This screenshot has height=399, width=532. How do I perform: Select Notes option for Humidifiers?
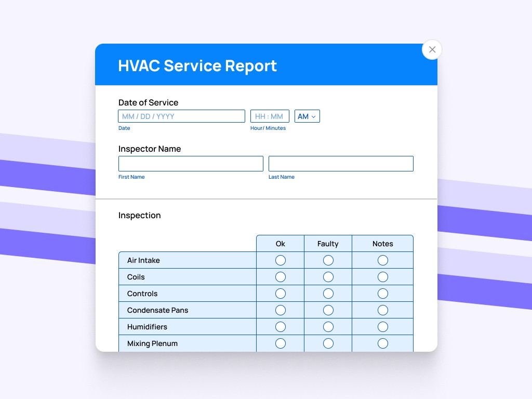383,327
